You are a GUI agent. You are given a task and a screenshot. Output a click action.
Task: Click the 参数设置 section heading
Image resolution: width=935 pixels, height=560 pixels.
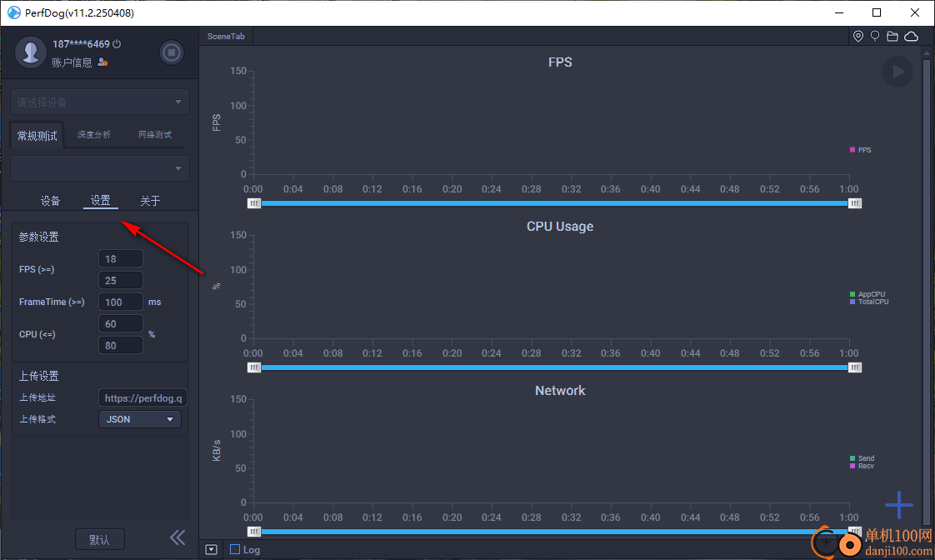(x=39, y=237)
